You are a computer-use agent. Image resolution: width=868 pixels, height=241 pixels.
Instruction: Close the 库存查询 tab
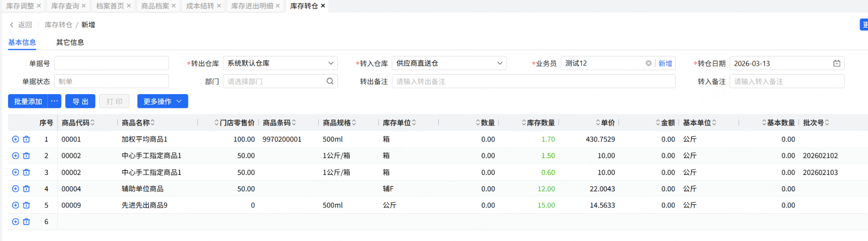tap(83, 6)
